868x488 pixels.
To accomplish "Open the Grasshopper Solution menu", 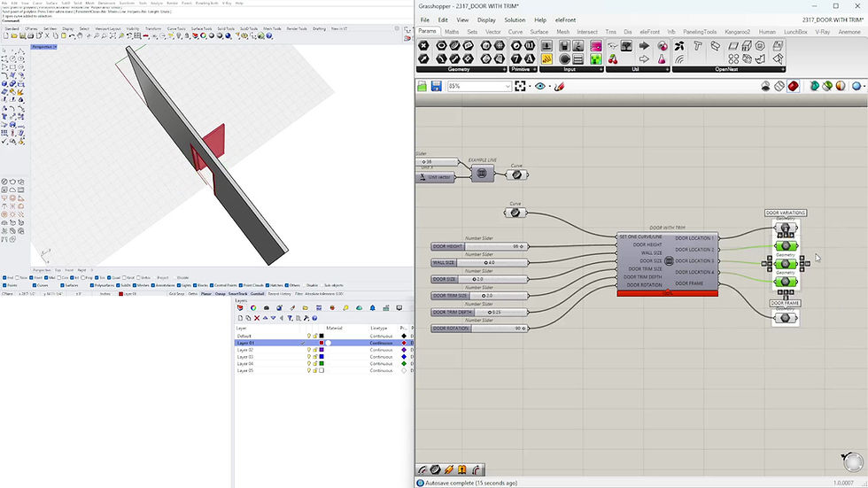I will tap(515, 19).
